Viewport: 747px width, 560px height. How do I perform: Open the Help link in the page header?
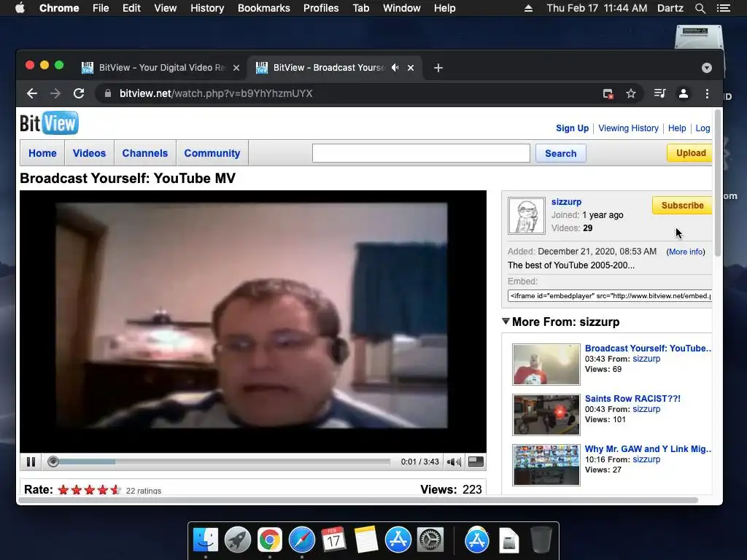pos(677,128)
